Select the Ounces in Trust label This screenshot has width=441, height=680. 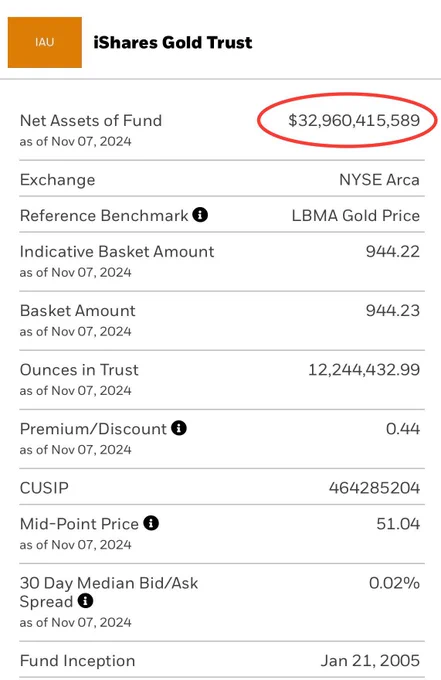(x=79, y=370)
